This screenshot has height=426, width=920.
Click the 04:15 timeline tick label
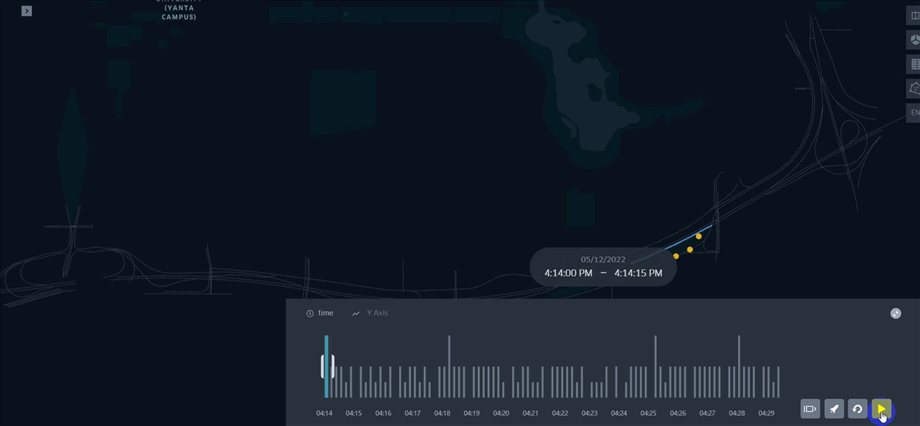pyautogui.click(x=354, y=413)
